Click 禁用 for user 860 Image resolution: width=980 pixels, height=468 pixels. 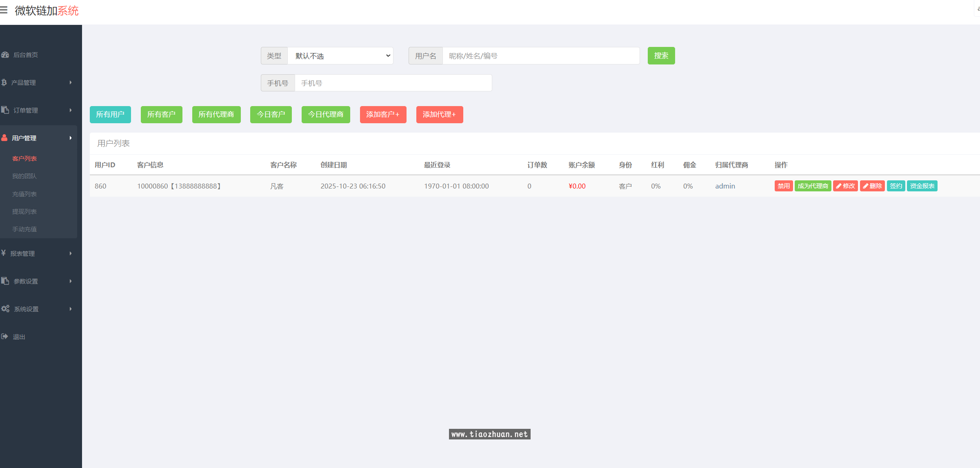783,186
